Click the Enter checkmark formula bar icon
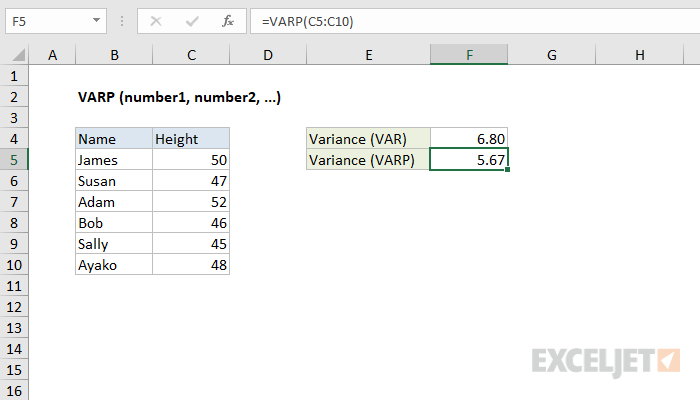 coord(192,21)
